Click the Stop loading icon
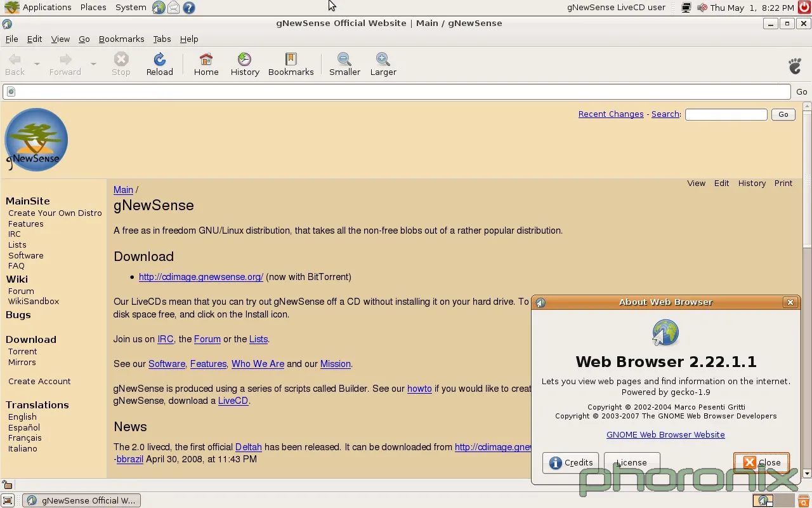 121,60
